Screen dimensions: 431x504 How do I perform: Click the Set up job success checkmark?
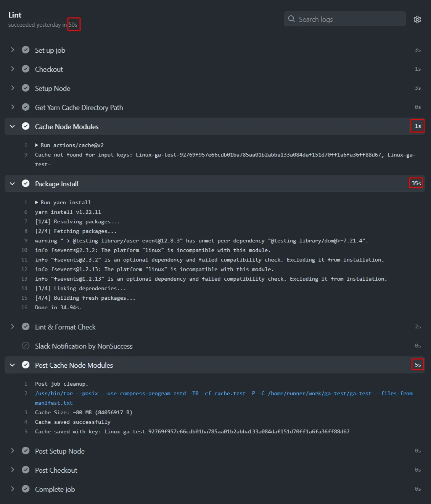point(26,50)
